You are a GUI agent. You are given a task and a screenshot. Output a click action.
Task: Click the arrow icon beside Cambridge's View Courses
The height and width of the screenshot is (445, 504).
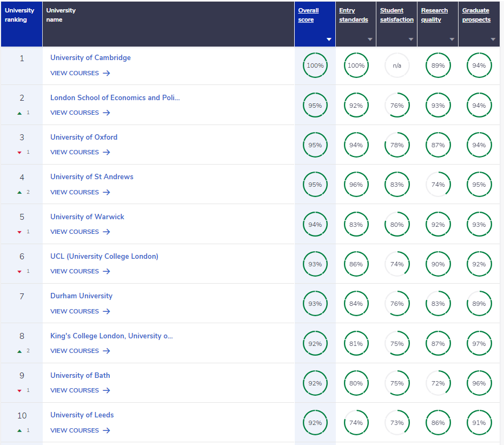tap(107, 73)
